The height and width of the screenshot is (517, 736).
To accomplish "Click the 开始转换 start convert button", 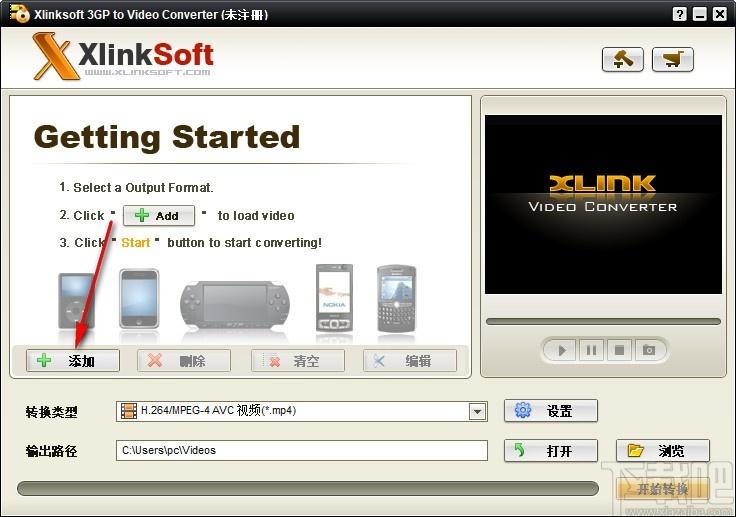I will click(x=662, y=489).
